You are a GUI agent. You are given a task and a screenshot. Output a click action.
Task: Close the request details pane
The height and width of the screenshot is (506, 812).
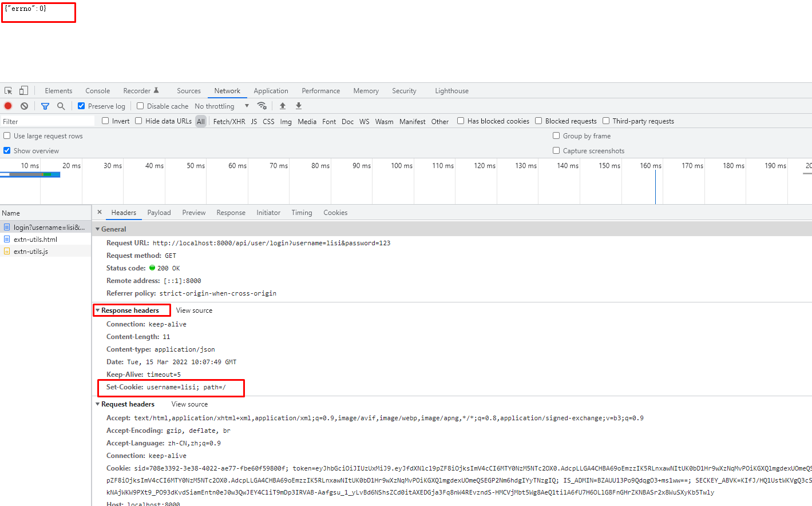pos(100,212)
